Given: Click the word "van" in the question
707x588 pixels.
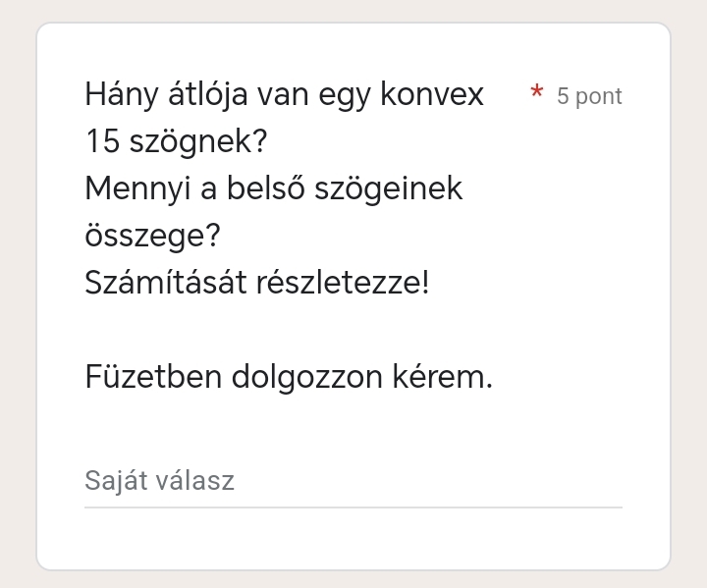Looking at the screenshot, I should pyautogui.click(x=285, y=95).
